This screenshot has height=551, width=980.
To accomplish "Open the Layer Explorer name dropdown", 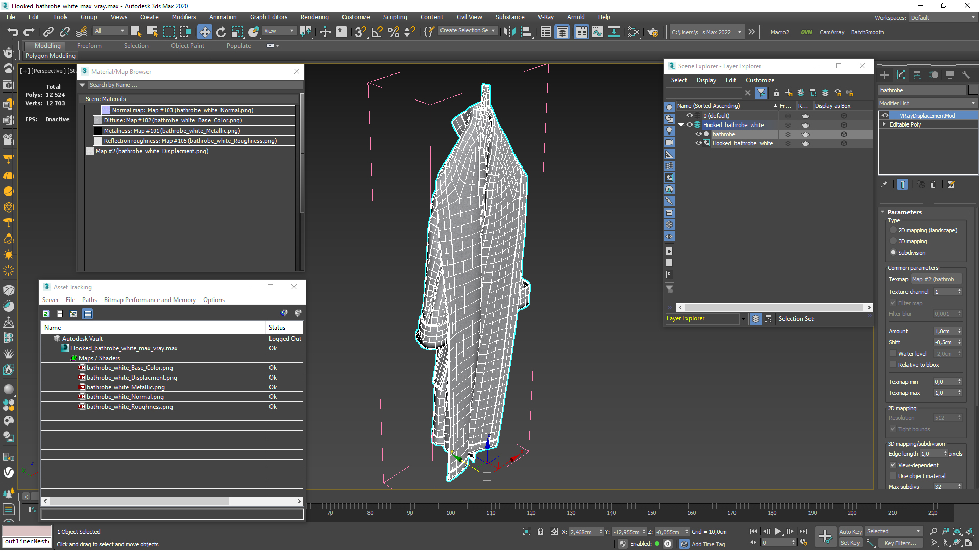I will [743, 319].
